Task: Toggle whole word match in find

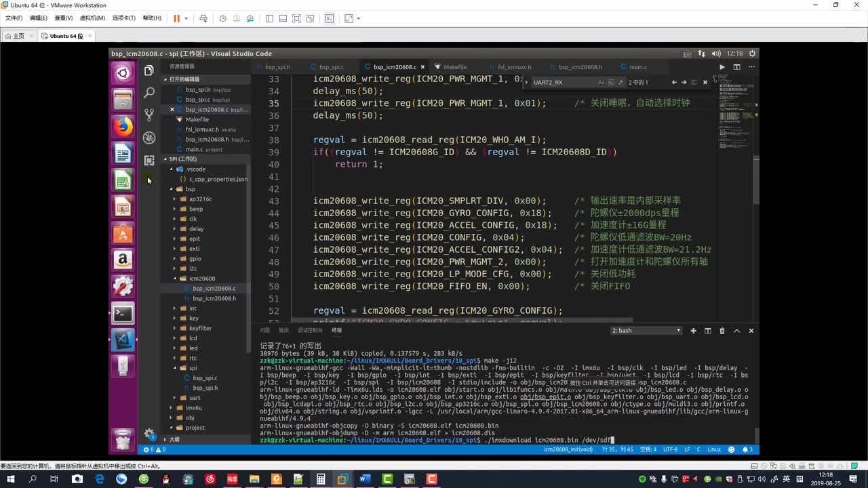Action: point(610,82)
